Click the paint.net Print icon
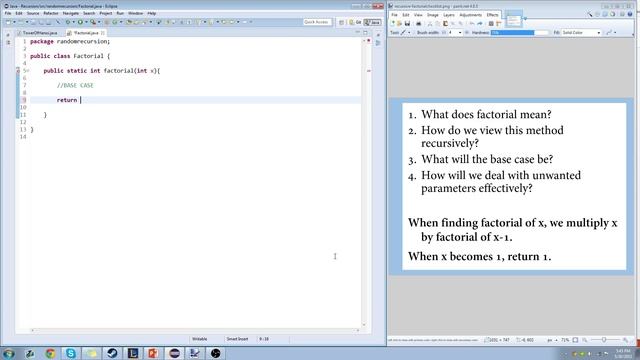The height and width of the screenshot is (360, 640). tap(418, 24)
